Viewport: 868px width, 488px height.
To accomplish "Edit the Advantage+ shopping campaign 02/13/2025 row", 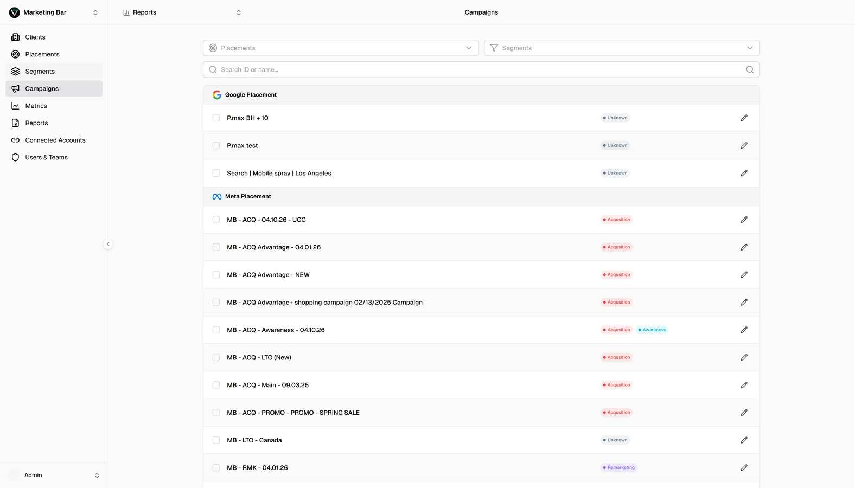I will tap(744, 303).
